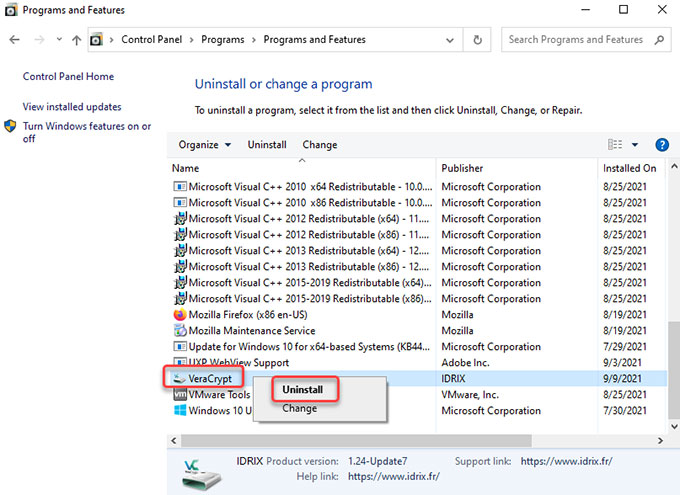680x495 pixels.
Task: Click the horizontal scroll right arrow
Action: (660, 441)
